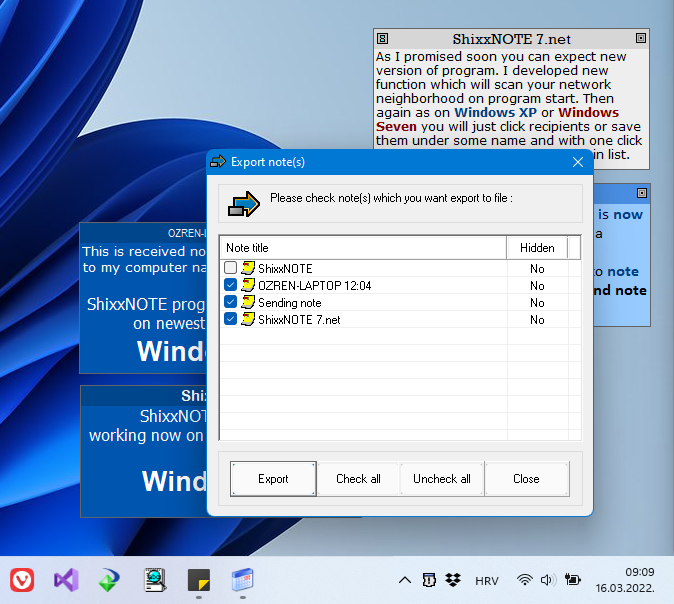
Task: Select the 'ShixxNOTE' list row text
Action: (x=285, y=269)
